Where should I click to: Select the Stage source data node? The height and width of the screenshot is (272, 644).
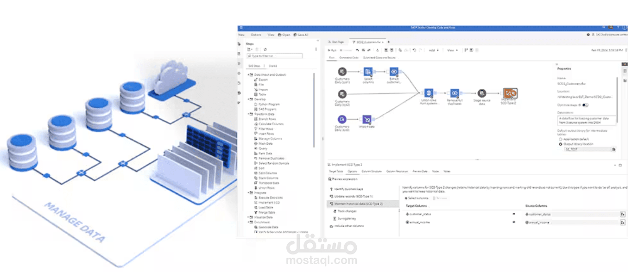point(482,93)
